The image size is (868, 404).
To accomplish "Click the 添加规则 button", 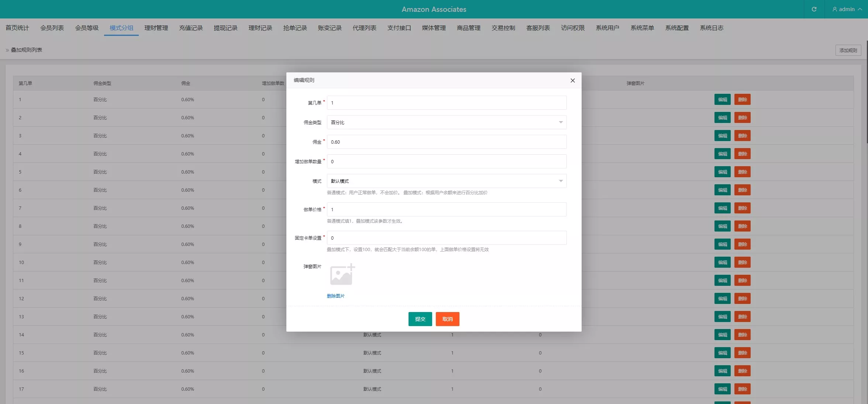I will click(x=848, y=50).
